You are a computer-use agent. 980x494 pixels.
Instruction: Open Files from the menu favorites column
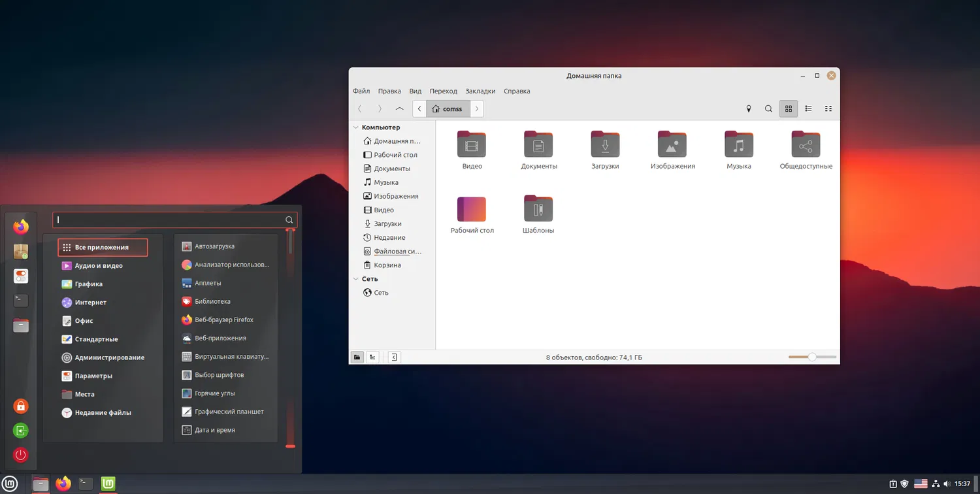[21, 325]
